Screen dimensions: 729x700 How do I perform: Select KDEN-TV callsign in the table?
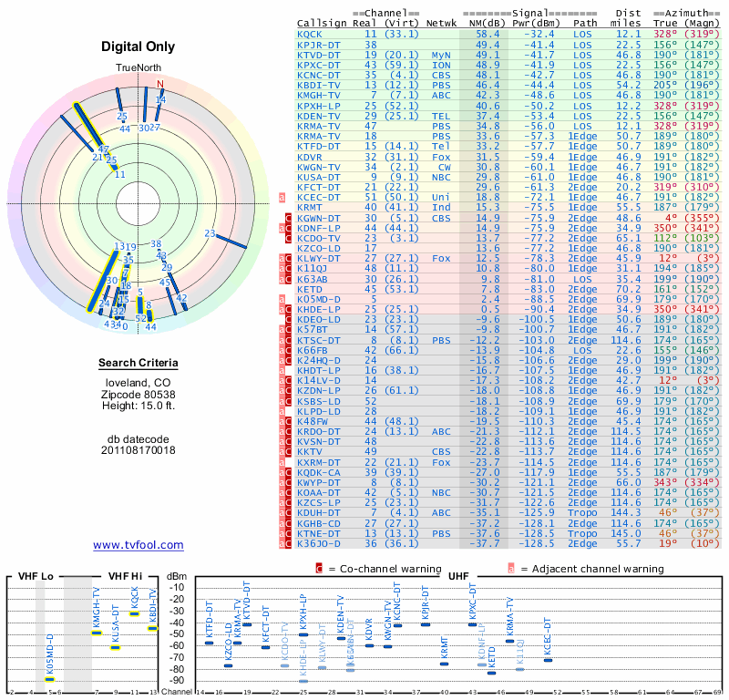click(319, 117)
